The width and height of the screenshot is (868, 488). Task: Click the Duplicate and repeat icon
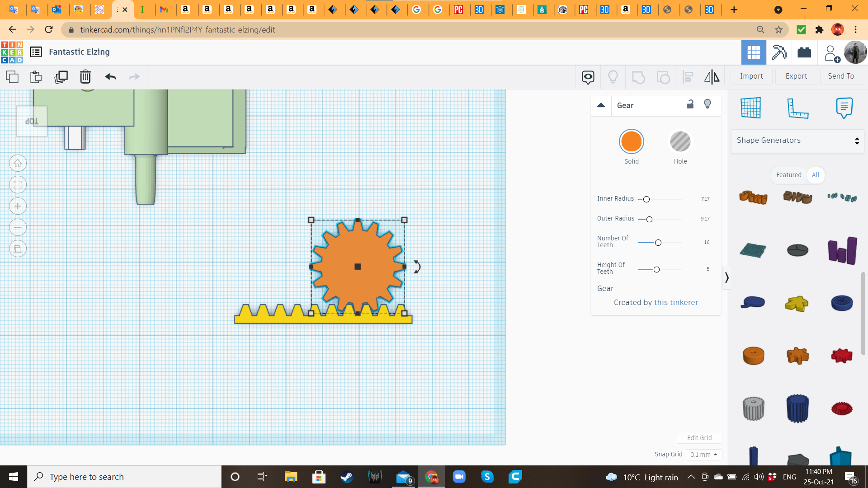pyautogui.click(x=61, y=77)
